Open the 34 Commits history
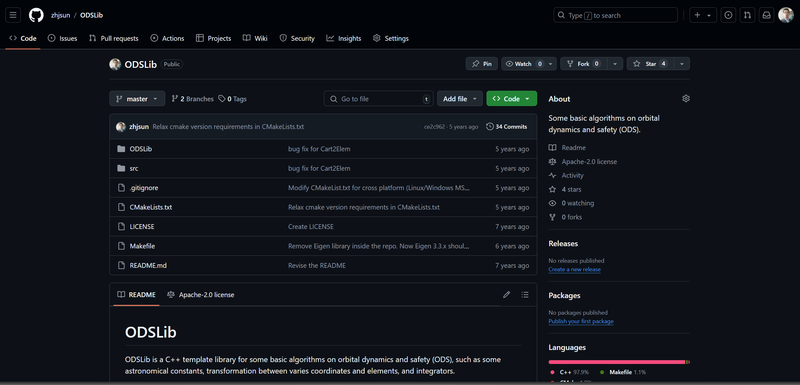The width and height of the screenshot is (800, 385). (507, 126)
